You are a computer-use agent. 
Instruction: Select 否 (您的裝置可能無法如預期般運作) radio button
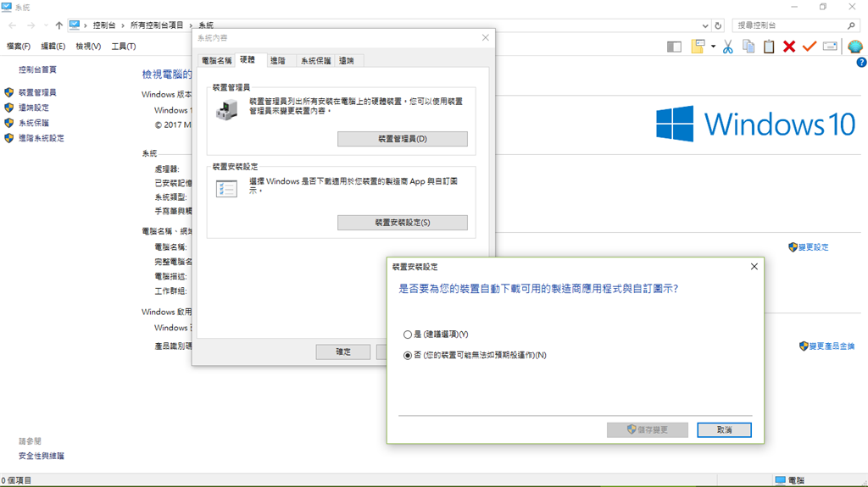coord(408,355)
